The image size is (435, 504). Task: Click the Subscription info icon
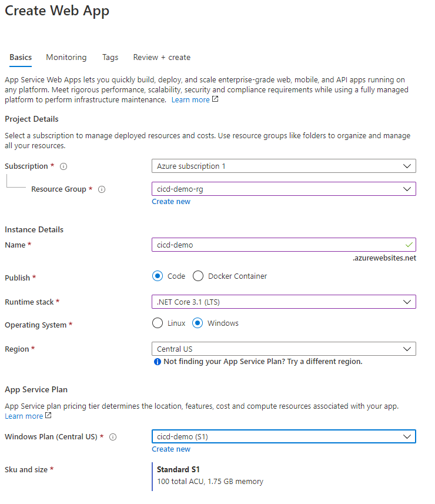click(x=63, y=166)
